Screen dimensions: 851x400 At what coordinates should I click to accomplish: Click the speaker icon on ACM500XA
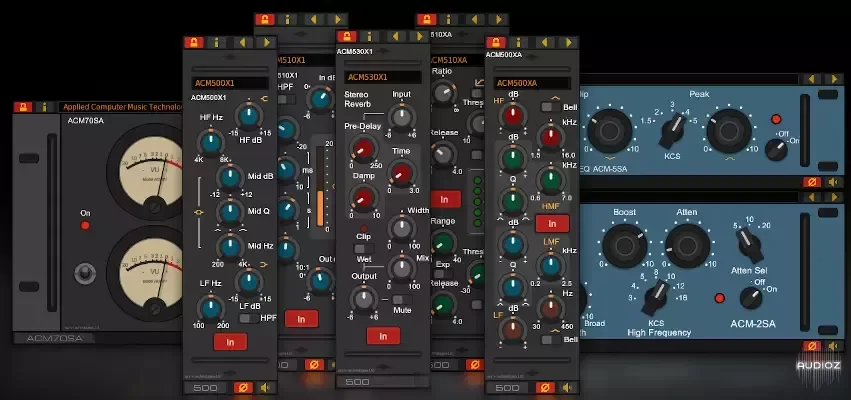(x=567, y=388)
